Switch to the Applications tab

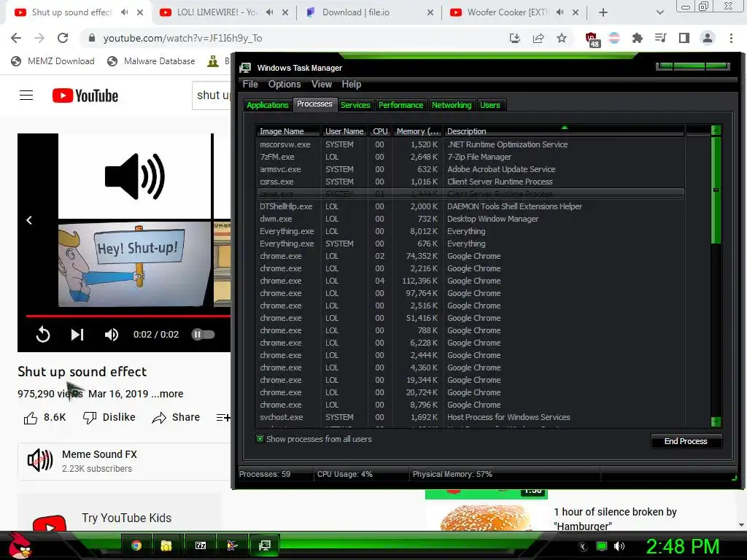point(268,105)
